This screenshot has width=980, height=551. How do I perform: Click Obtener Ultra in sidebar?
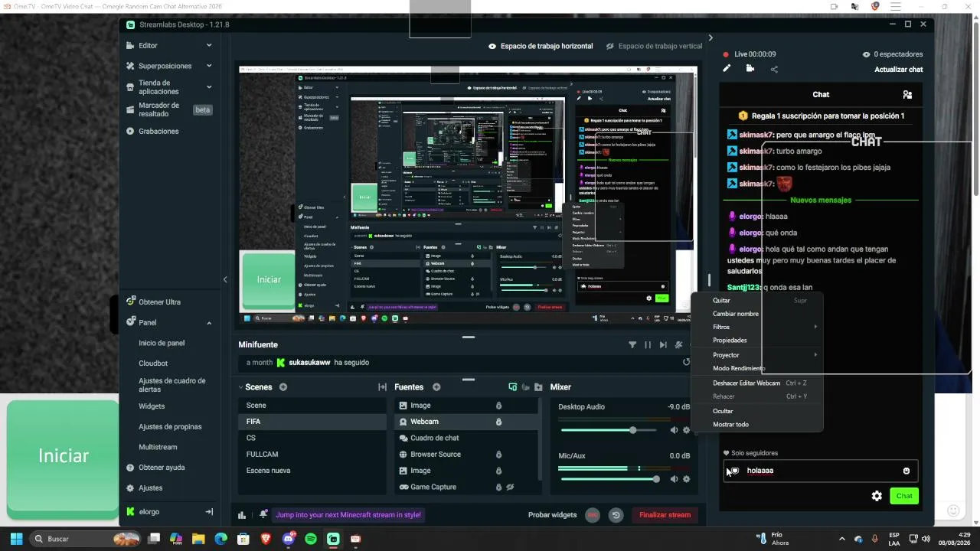[159, 302]
